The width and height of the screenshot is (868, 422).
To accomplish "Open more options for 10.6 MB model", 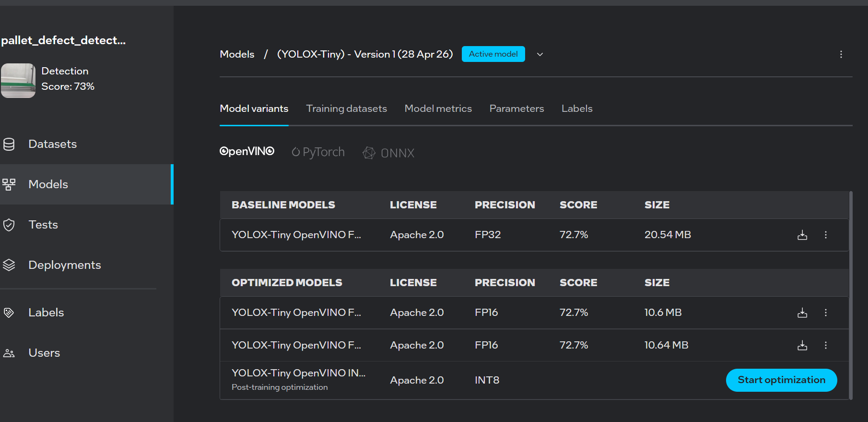I will tap(826, 313).
